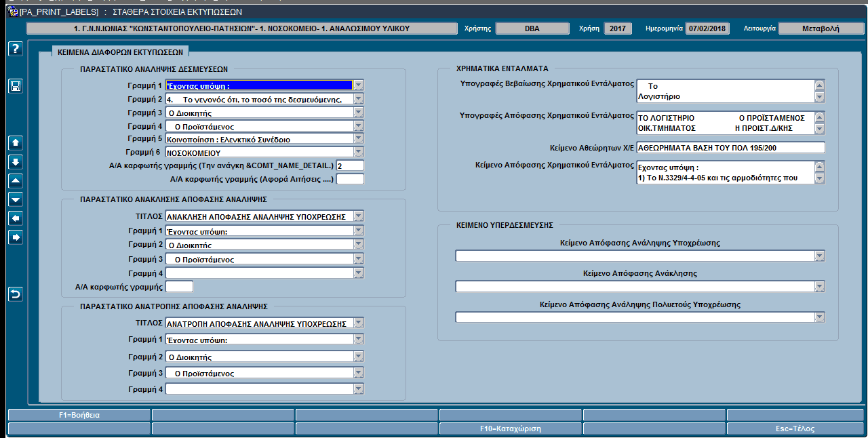This screenshot has height=438, width=868.
Task: Click the thick up arrow sidebar icon
Action: coord(15,142)
